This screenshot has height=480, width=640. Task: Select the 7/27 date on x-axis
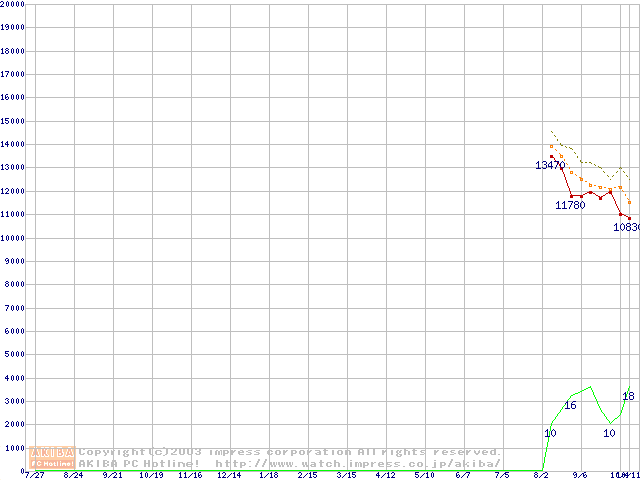[35, 475]
